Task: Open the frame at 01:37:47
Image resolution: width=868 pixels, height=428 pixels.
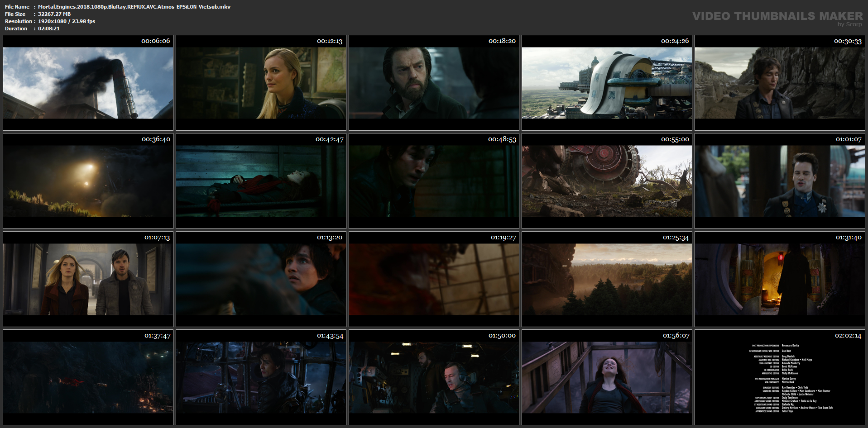Action: tap(88, 377)
